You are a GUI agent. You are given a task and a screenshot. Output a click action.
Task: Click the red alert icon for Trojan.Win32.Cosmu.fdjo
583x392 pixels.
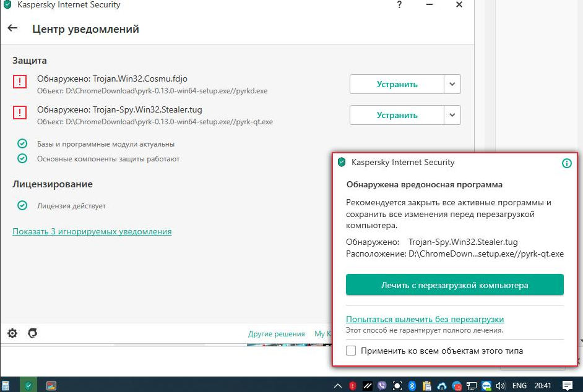pos(20,82)
